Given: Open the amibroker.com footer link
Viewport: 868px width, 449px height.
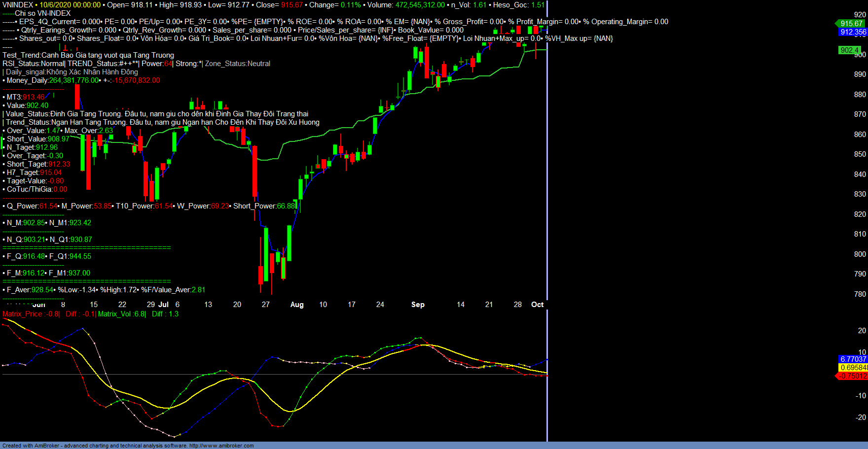Looking at the screenshot, I should [221, 446].
